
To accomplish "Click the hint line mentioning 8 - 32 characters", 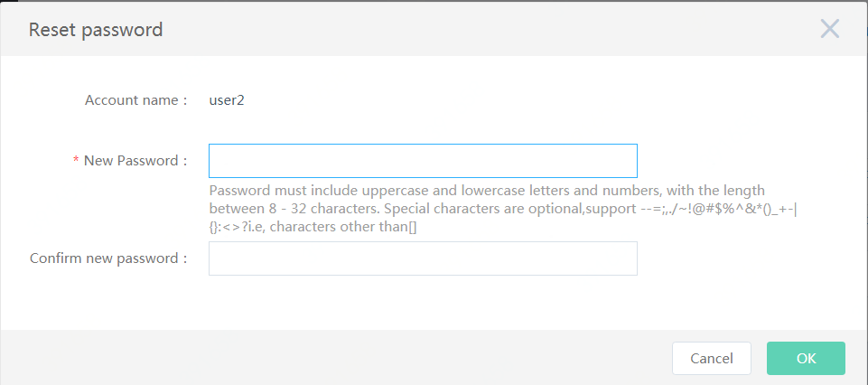I will 503,210.
